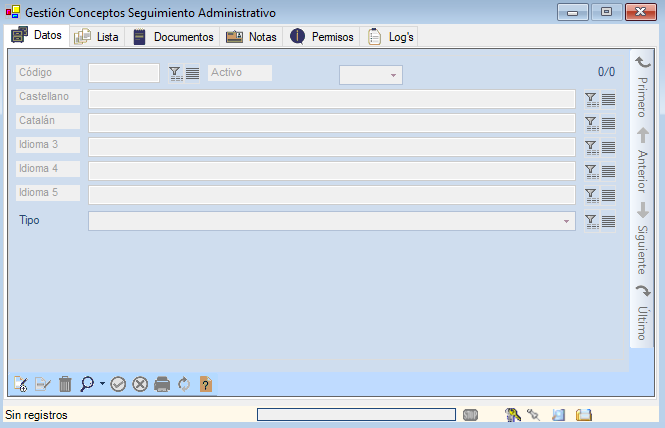Click the cancel X circle icon
665x428 pixels.
point(140,384)
